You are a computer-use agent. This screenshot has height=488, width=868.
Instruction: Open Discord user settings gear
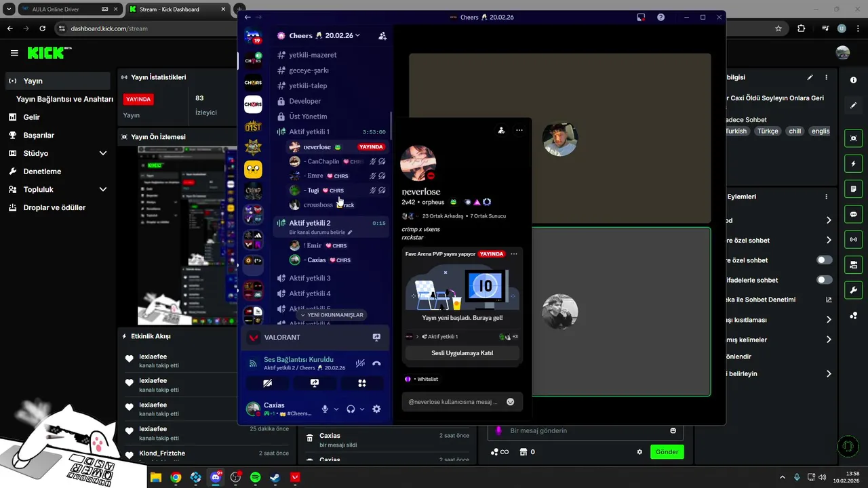point(376,409)
